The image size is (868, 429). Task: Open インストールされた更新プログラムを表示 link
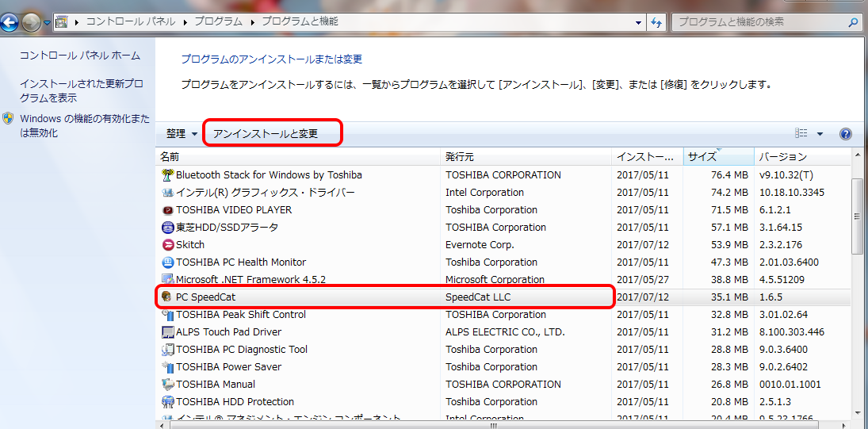81,90
